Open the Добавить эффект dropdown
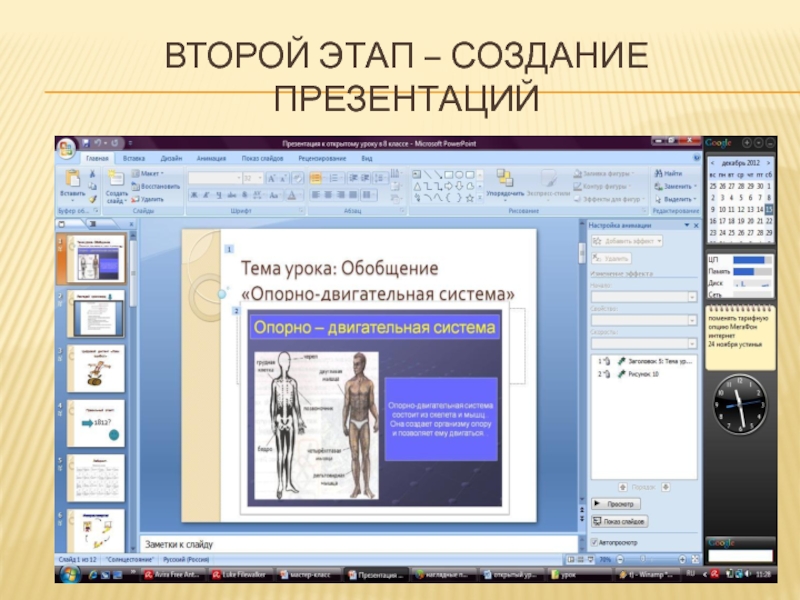The image size is (800, 600). 628,241
